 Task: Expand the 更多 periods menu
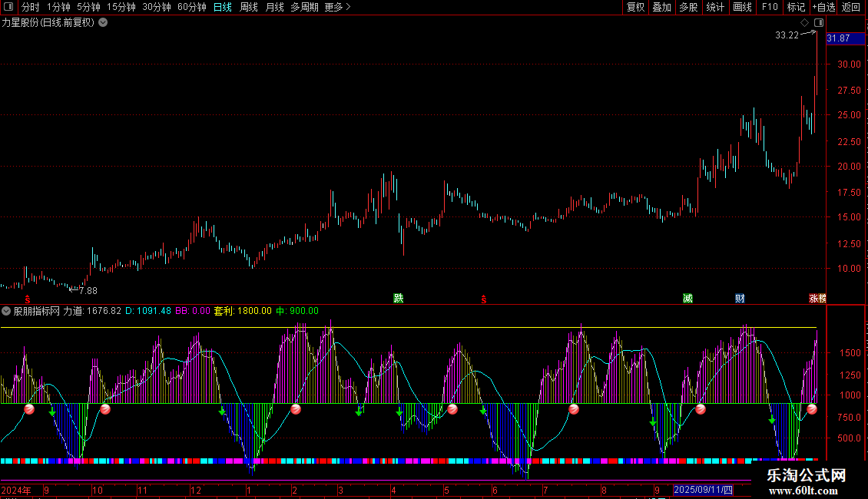337,8
